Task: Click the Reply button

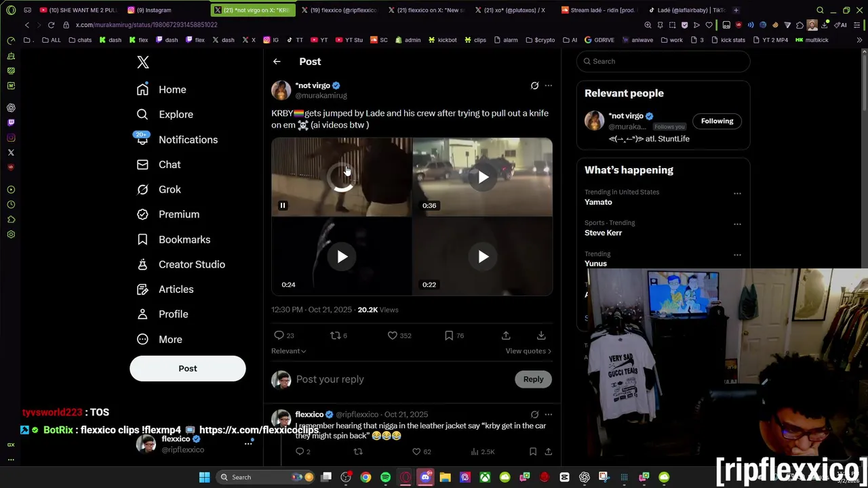Action: tap(533, 380)
